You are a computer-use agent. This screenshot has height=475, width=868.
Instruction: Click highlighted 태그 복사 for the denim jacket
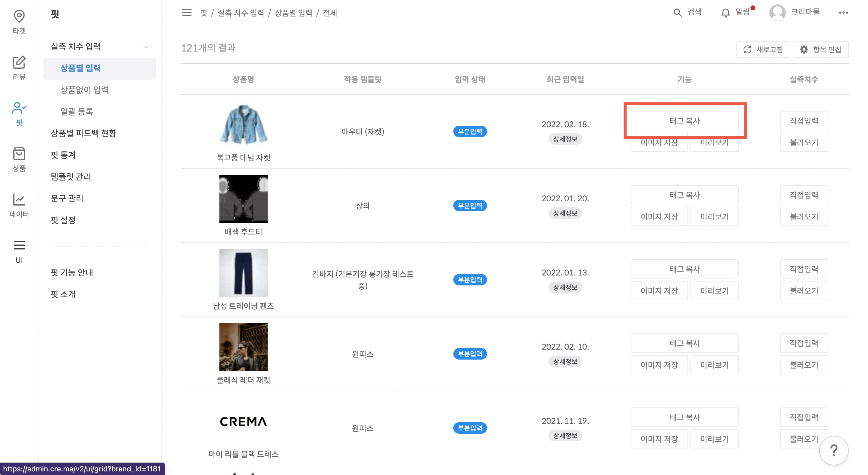684,120
